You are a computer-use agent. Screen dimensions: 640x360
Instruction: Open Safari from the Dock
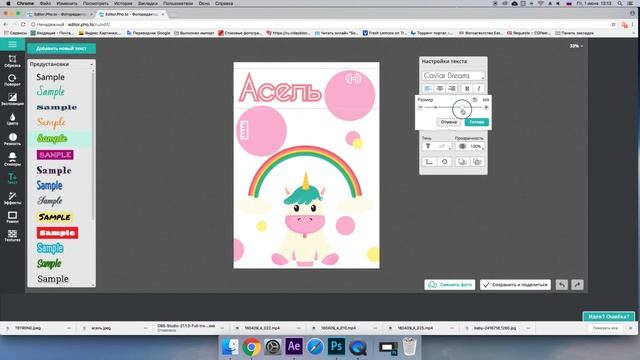pyautogui.click(x=315, y=347)
